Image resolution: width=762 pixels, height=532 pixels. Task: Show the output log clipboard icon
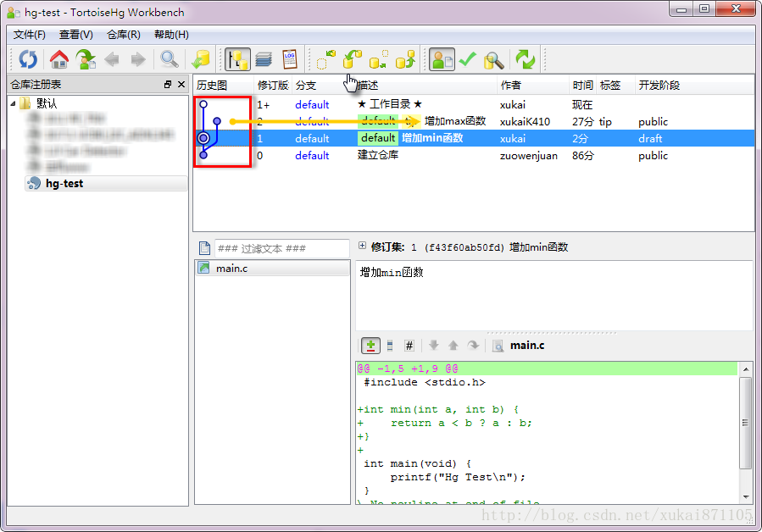coord(290,59)
